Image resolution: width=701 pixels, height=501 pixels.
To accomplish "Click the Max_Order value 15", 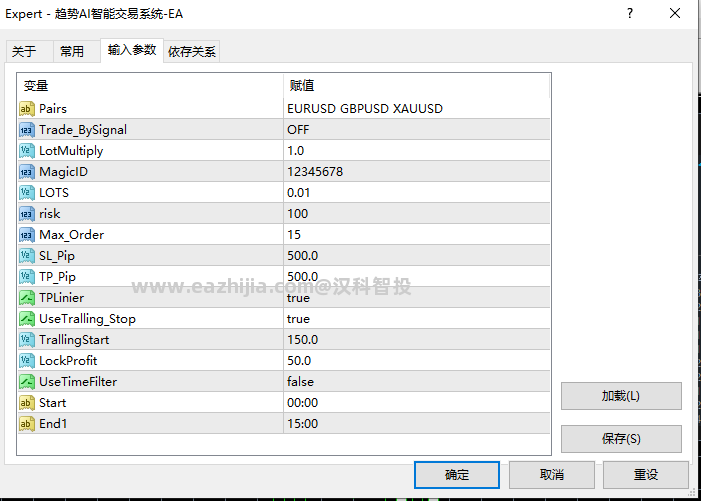I will point(417,235).
